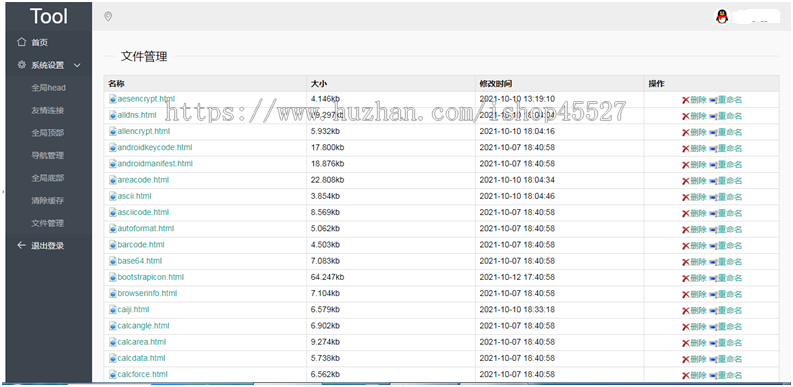Delete androidmanifest.html with red X 删除

click(x=694, y=164)
